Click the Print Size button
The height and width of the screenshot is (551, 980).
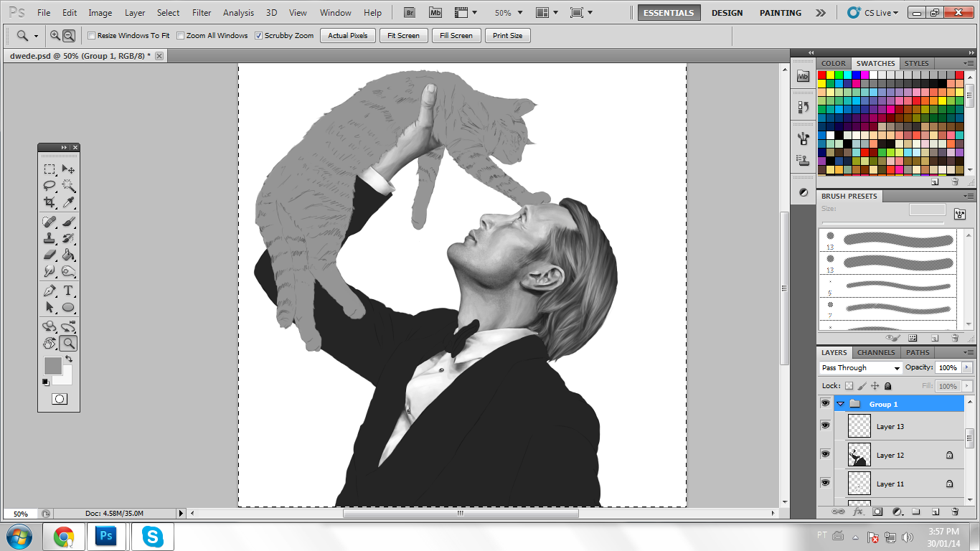pyautogui.click(x=508, y=35)
